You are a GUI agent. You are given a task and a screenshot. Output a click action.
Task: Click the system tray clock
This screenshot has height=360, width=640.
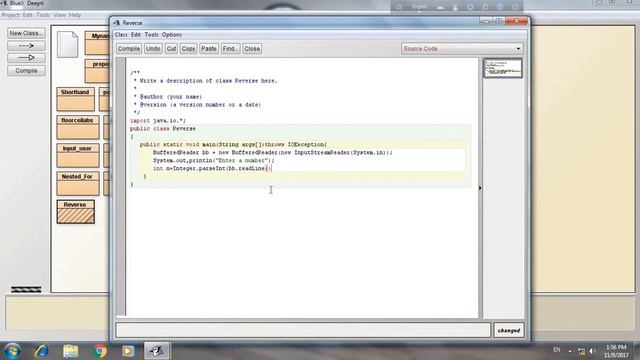[x=616, y=351]
